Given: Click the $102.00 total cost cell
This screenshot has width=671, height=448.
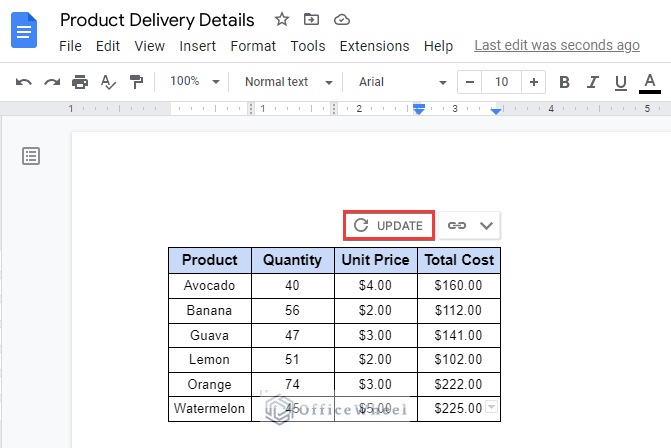Looking at the screenshot, I should 459,359.
